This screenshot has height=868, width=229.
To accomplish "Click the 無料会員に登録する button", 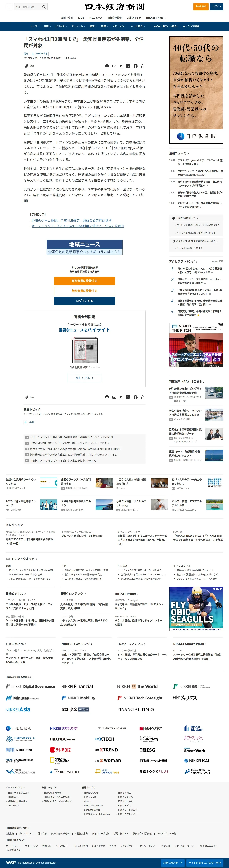I will tap(85, 291).
